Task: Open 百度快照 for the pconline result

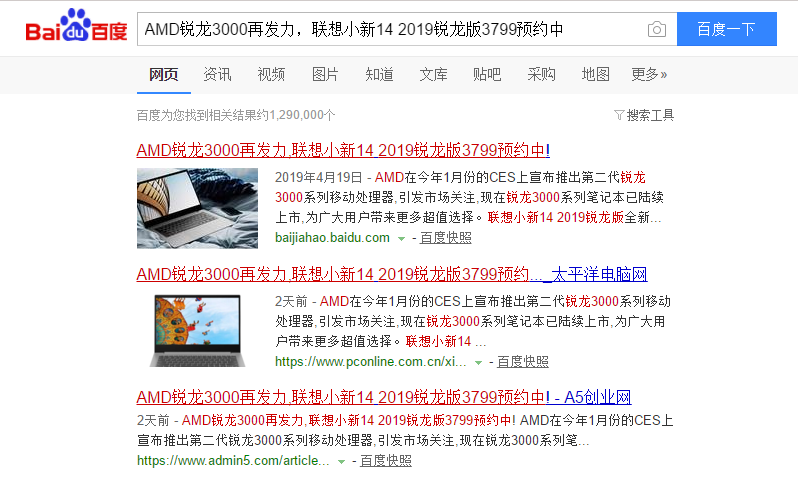Action: click(x=523, y=362)
